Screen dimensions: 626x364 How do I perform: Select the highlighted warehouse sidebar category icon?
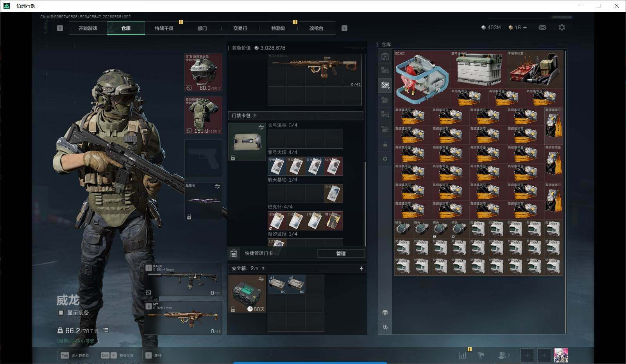[385, 85]
